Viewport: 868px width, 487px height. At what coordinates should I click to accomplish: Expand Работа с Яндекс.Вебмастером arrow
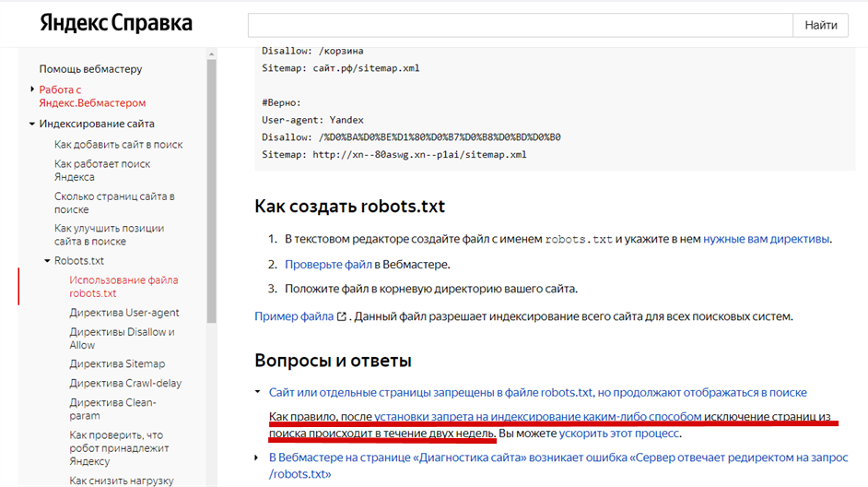32,89
